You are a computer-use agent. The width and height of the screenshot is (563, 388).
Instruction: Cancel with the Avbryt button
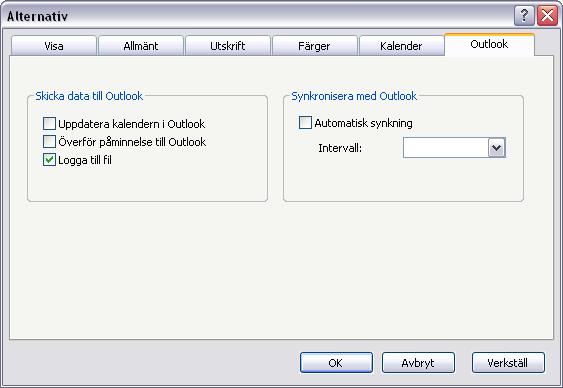418,363
